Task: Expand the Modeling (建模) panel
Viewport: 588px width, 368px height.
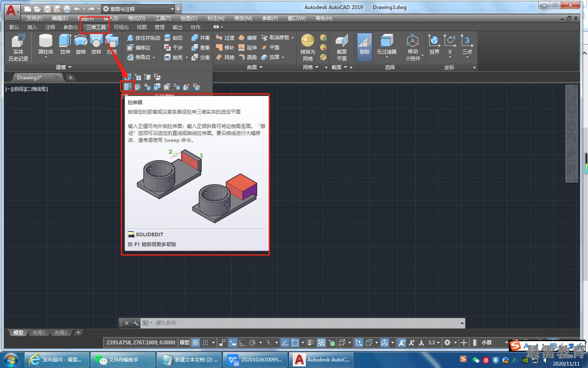Action: (x=64, y=67)
